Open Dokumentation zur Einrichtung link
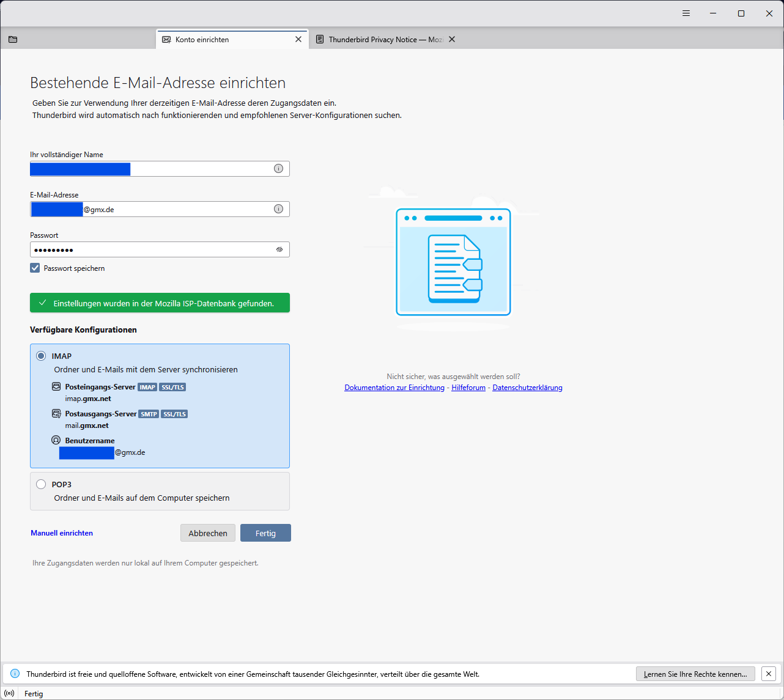Viewport: 784px width, 700px height. 394,388
